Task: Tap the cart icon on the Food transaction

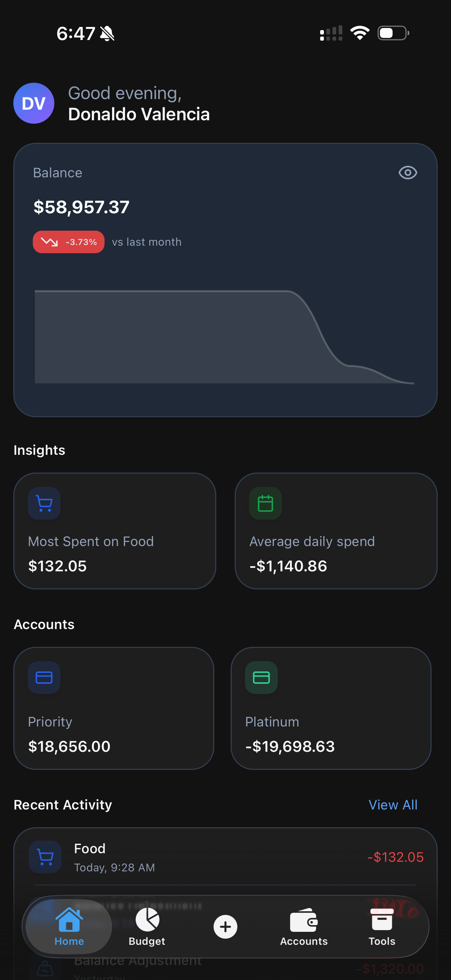Action: [45, 857]
